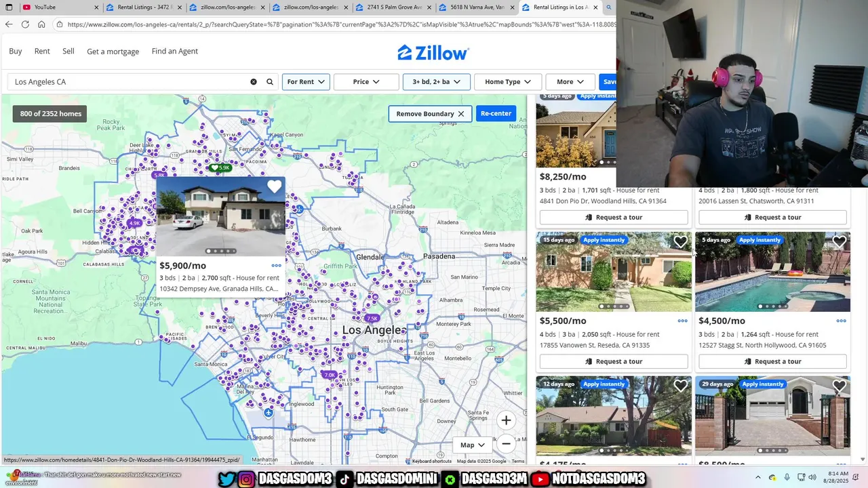Click Keyboard shortcuts on map
Screen dimensions: 868x488
click(432, 462)
